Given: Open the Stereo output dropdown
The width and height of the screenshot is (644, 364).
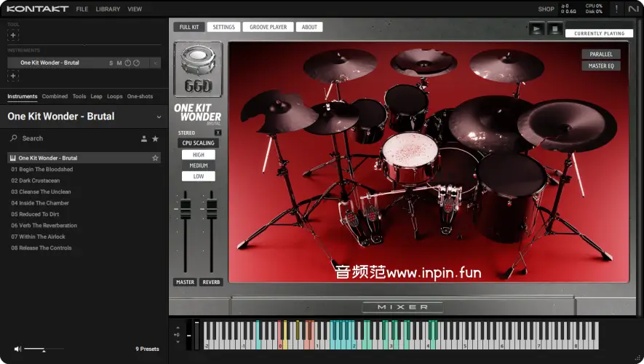Looking at the screenshot, I should [x=218, y=132].
